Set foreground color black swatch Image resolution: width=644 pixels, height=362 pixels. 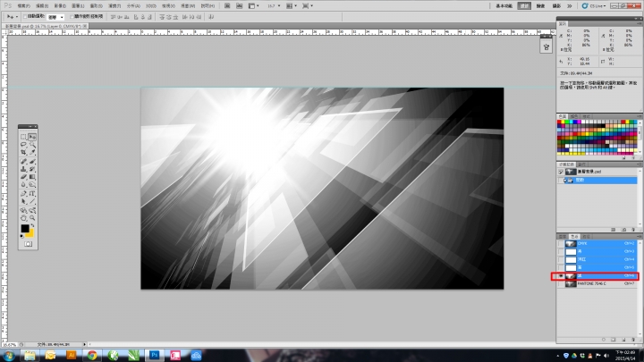tap(25, 228)
